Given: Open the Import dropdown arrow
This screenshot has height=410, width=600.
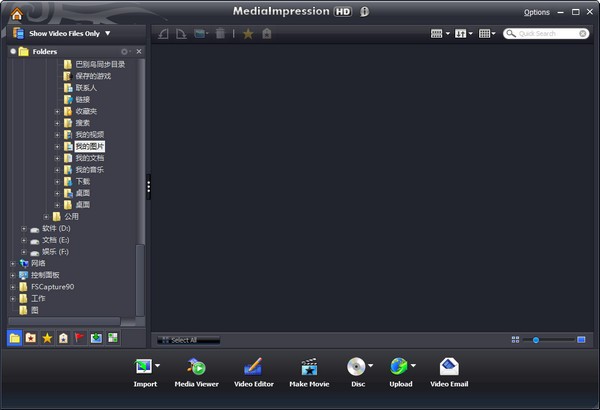Looking at the screenshot, I should click(x=157, y=365).
